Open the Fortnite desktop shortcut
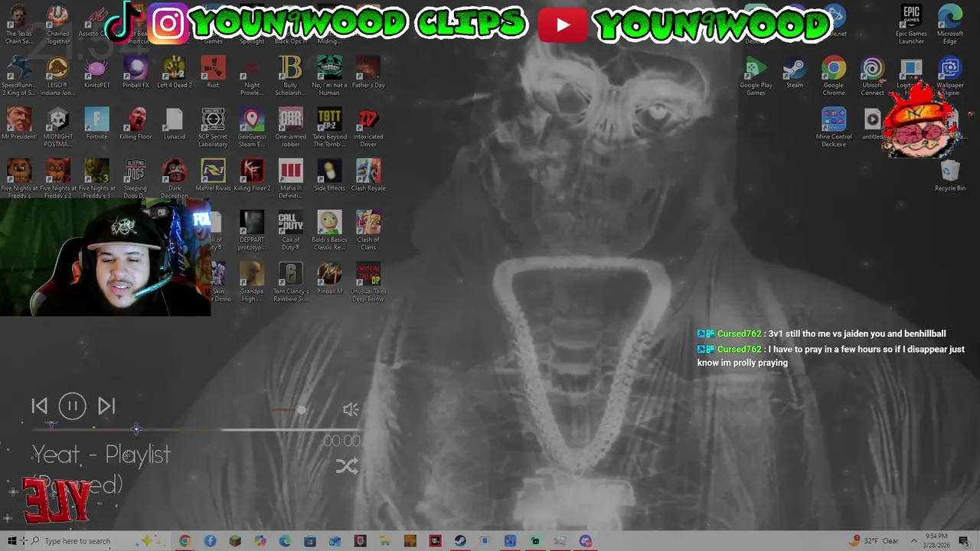Screen dimensions: 980x551 click(x=96, y=124)
